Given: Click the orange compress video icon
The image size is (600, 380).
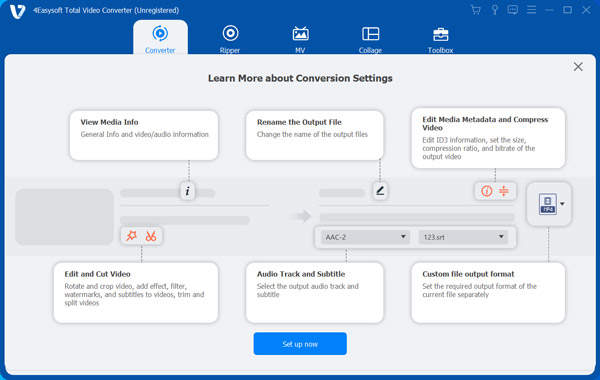Looking at the screenshot, I should point(504,191).
